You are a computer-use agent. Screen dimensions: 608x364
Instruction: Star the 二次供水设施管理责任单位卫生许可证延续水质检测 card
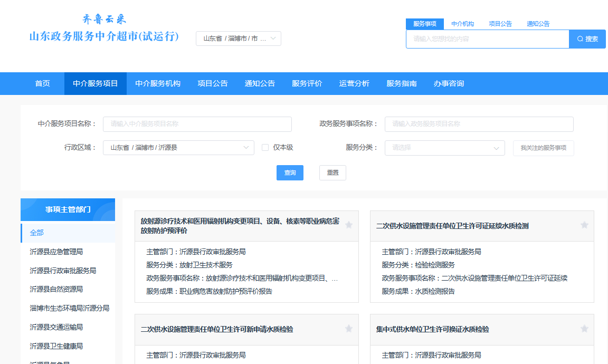(x=584, y=225)
